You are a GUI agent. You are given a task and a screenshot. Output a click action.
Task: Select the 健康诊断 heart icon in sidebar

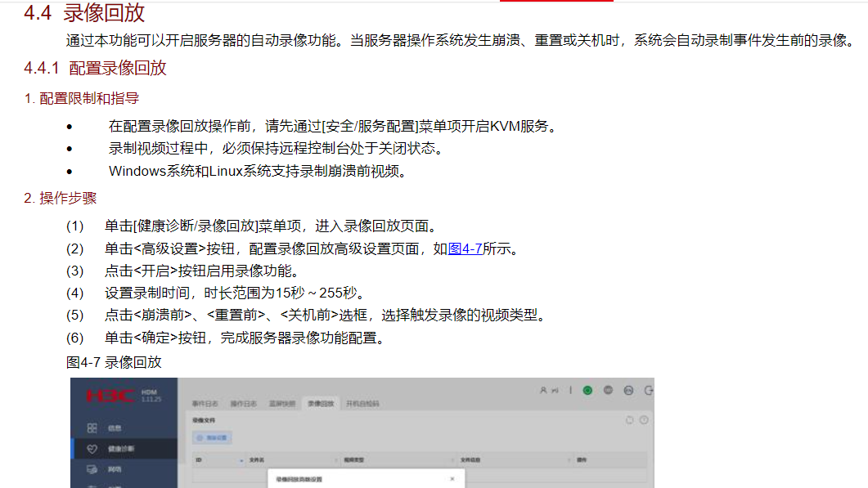click(x=92, y=449)
